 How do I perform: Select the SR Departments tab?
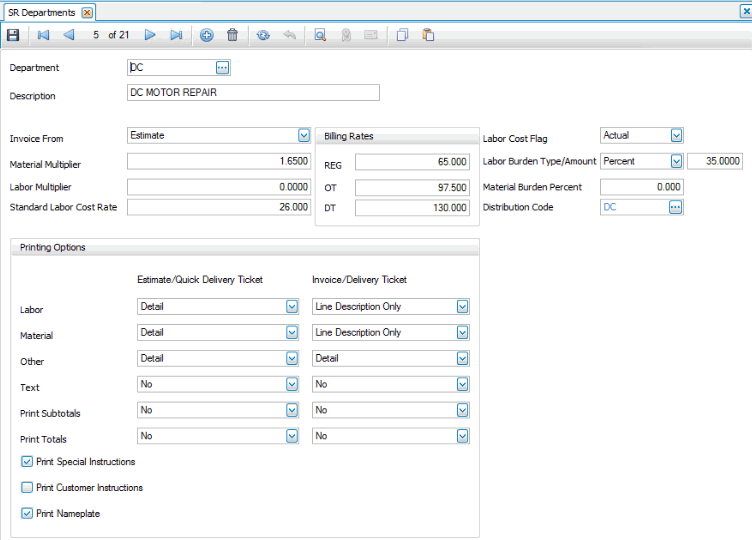pos(40,12)
